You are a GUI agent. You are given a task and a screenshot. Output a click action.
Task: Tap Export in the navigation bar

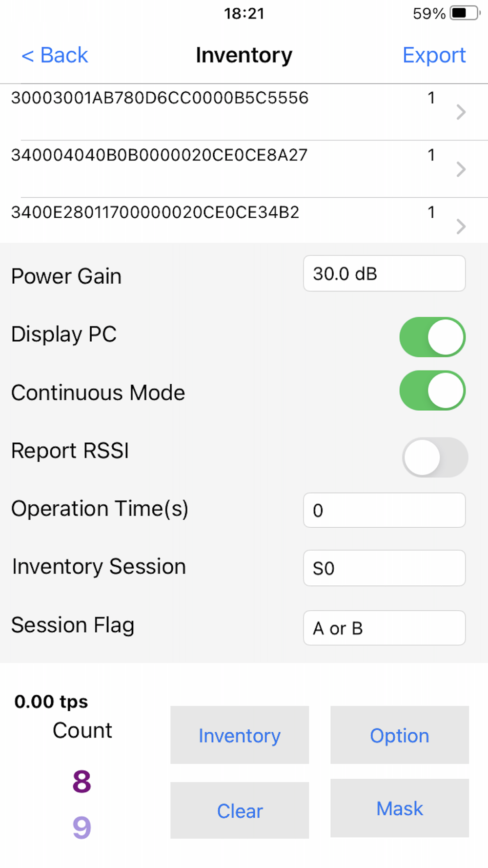click(x=434, y=55)
